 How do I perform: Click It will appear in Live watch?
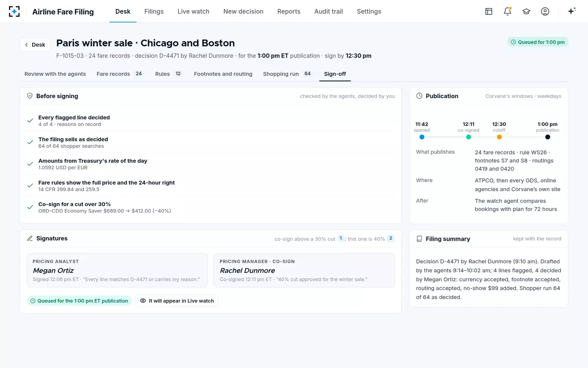177,301
